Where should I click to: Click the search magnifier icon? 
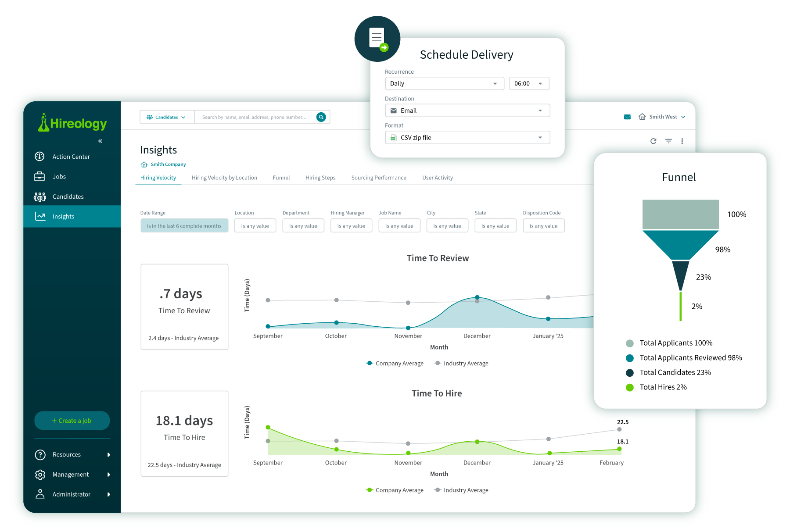(321, 117)
